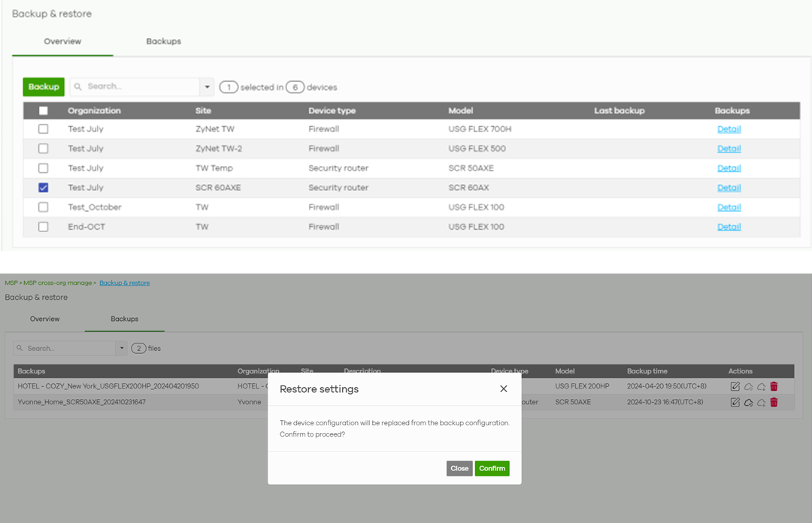Click SCR 60AX model cell

tap(468, 187)
